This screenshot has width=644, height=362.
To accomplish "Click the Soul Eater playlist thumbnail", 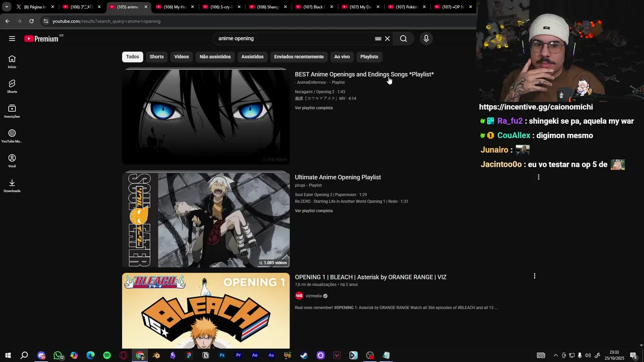I will tap(206, 220).
